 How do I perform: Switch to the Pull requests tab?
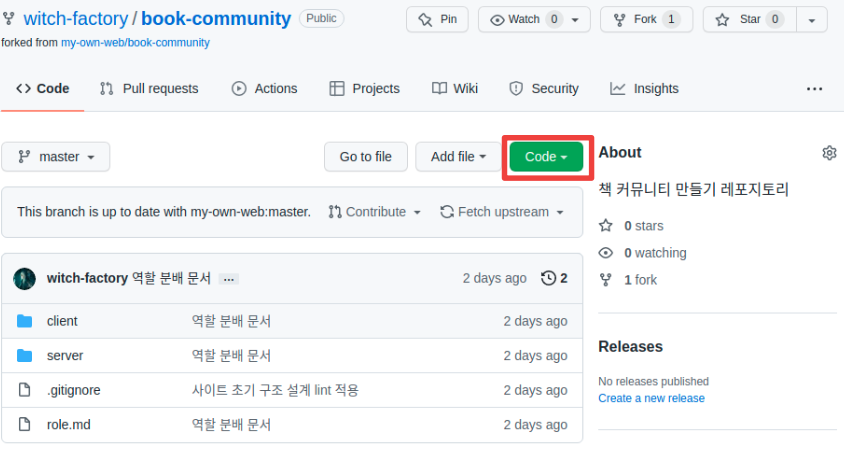tap(149, 88)
